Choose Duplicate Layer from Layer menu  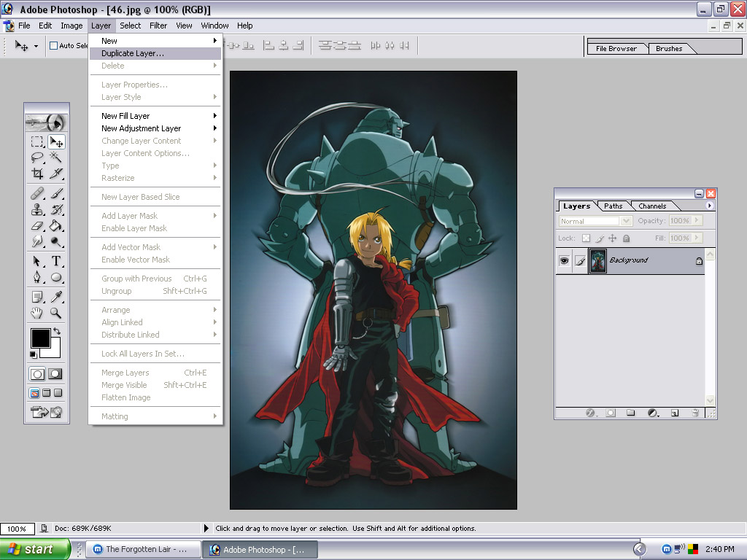coord(155,53)
